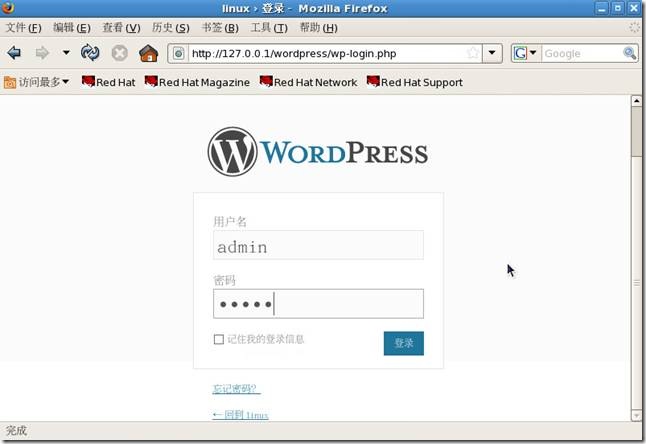Click the URL address field
This screenshot has height=444, width=646.
[x=328, y=54]
